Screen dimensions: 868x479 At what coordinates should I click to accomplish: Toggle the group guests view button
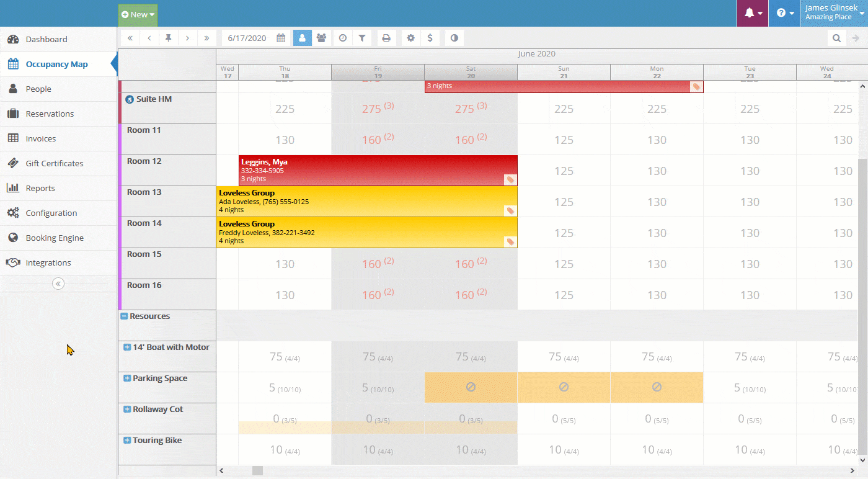(321, 38)
